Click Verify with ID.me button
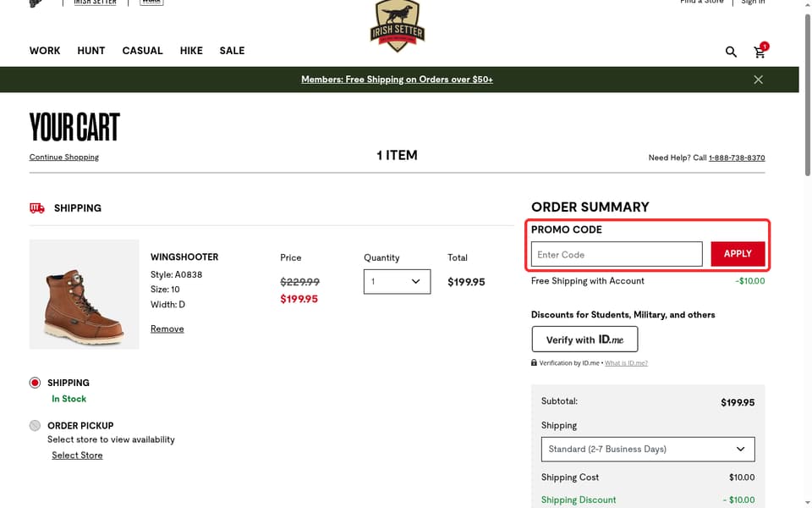Viewport: 812px width, 508px height. point(584,339)
